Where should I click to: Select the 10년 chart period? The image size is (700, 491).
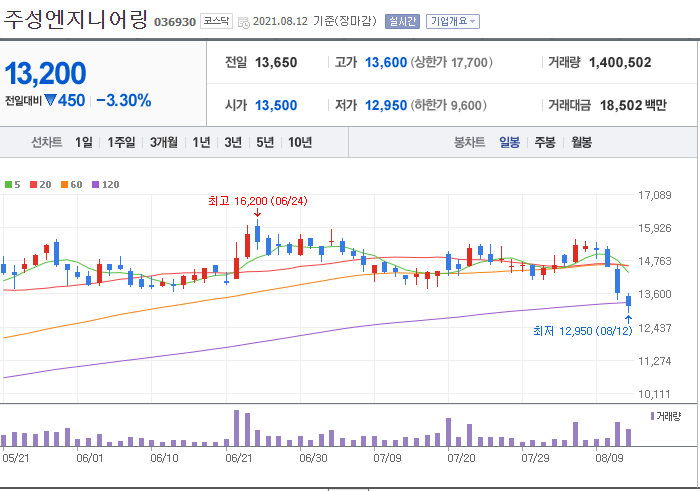pos(300,142)
